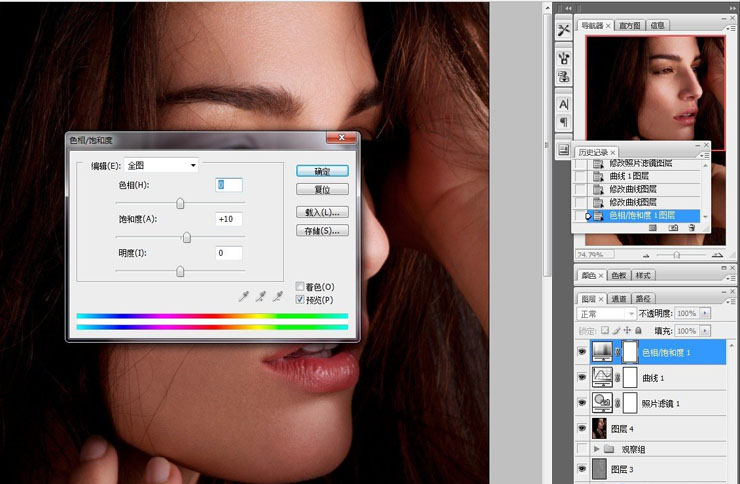Create new document from history state
This screenshot has width=740, height=484.
(653, 228)
